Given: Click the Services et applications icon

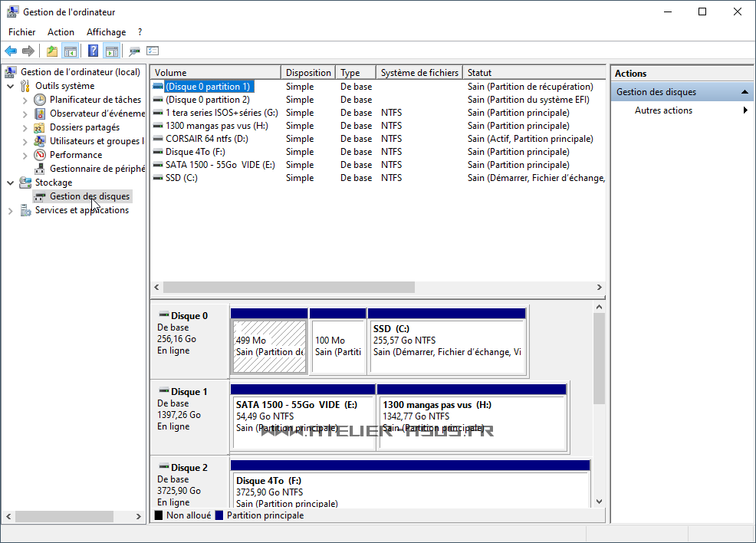Looking at the screenshot, I should coord(25,210).
